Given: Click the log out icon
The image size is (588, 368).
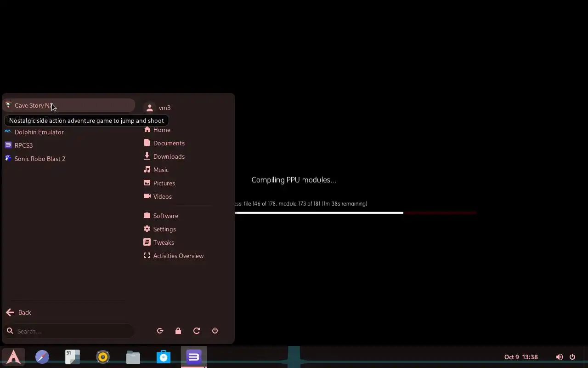Looking at the screenshot, I should point(160,331).
